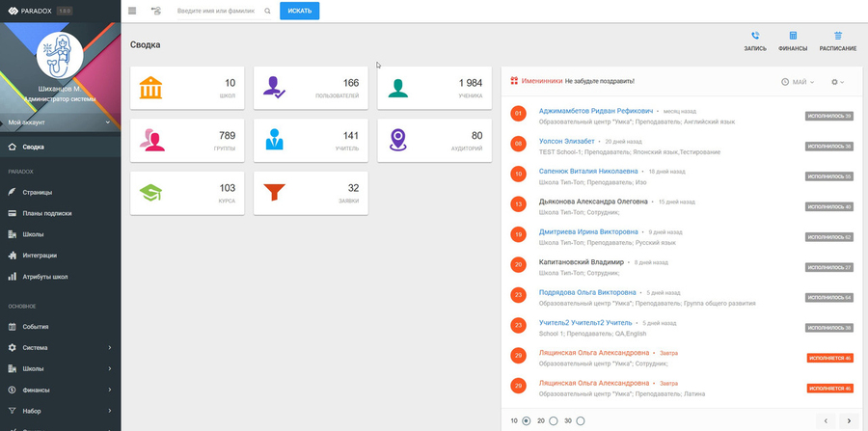Image resolution: width=868 pixels, height=431 pixels.
Task: Click the teal person icon on the Ученика card
Action: coord(397,88)
